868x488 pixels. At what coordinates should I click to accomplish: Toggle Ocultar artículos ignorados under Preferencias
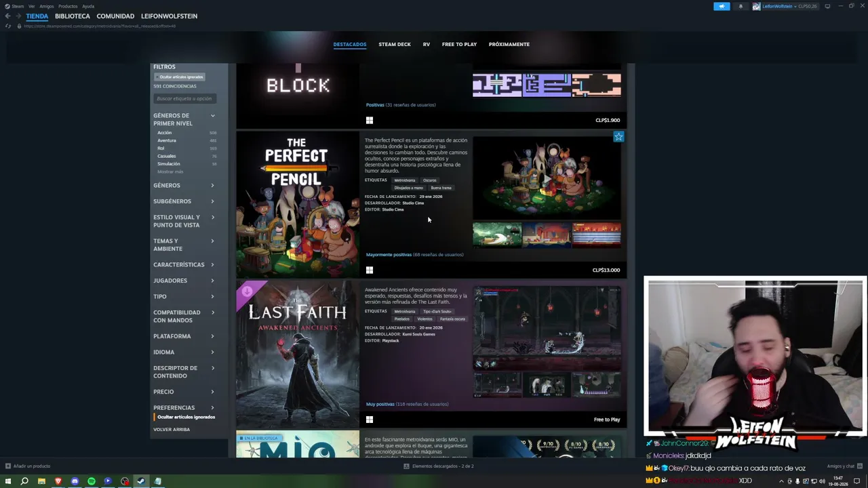coord(186,417)
